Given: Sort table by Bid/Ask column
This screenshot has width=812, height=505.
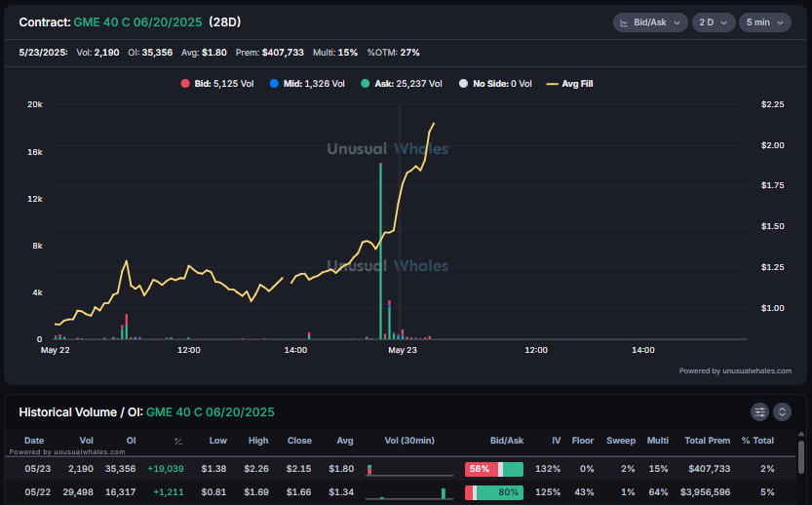Looking at the screenshot, I should pyautogui.click(x=507, y=441).
